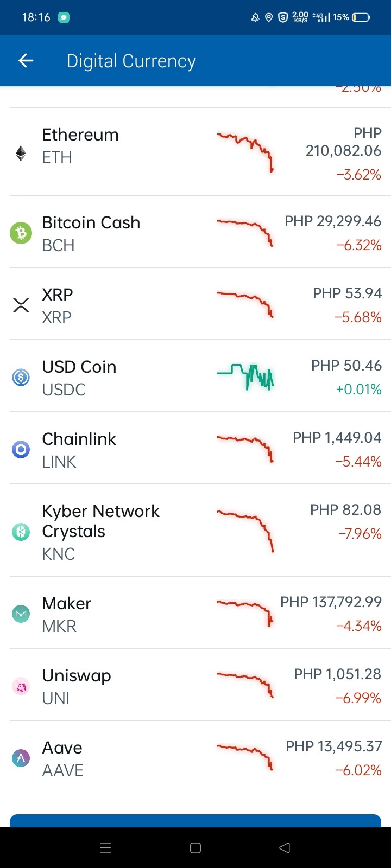Tap the Aave logo icon

point(21,758)
